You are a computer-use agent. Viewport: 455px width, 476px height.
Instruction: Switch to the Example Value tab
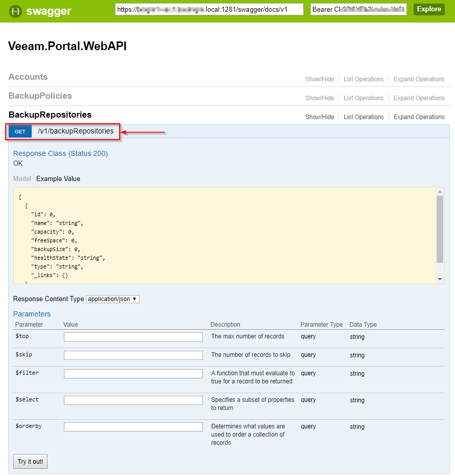58,179
